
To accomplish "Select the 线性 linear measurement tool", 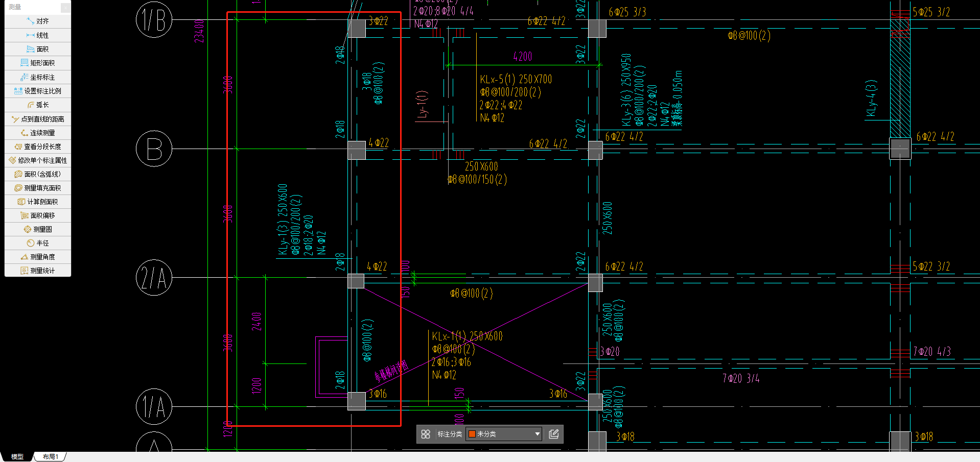I will click(38, 35).
